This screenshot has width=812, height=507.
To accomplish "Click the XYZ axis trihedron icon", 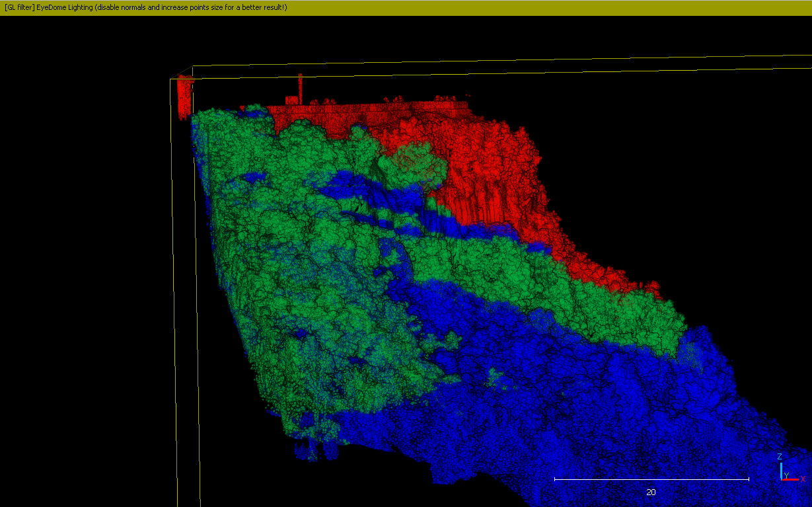I will click(784, 473).
